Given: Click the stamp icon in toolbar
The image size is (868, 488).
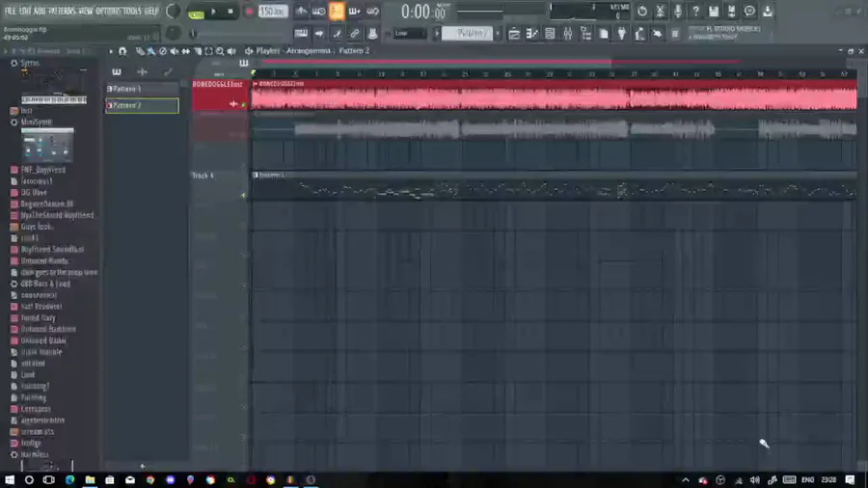Looking at the screenshot, I should point(372,34).
